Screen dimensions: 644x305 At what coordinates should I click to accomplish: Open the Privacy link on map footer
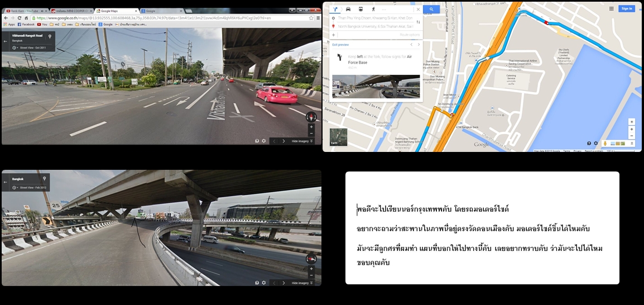pos(577,151)
